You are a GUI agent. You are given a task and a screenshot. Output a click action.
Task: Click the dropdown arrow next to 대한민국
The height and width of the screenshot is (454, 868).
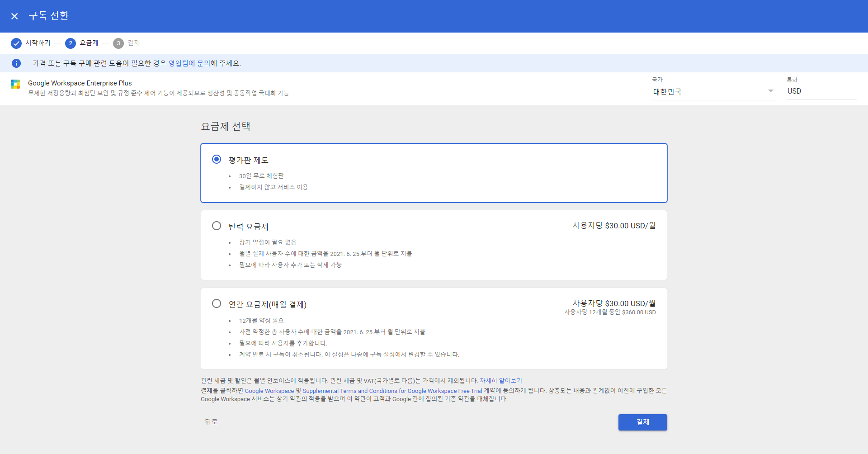pyautogui.click(x=771, y=91)
